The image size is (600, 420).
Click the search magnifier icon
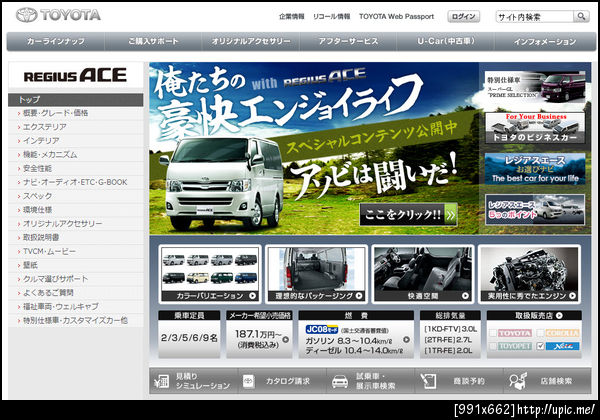coord(581,16)
